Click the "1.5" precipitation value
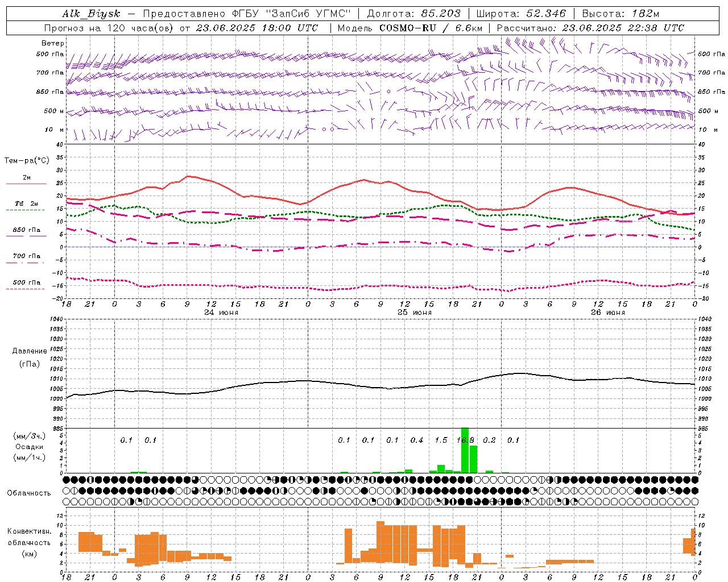This screenshot has height=582, width=728. pos(441,440)
